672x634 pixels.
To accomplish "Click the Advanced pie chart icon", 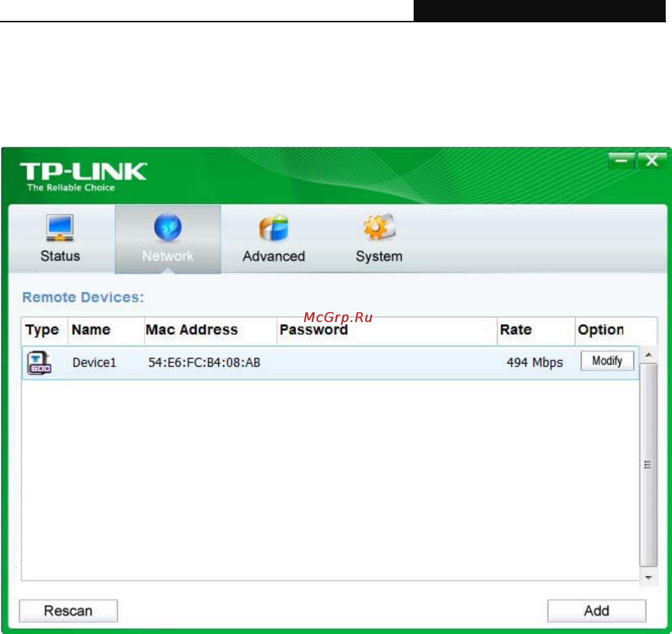I will pos(274,228).
